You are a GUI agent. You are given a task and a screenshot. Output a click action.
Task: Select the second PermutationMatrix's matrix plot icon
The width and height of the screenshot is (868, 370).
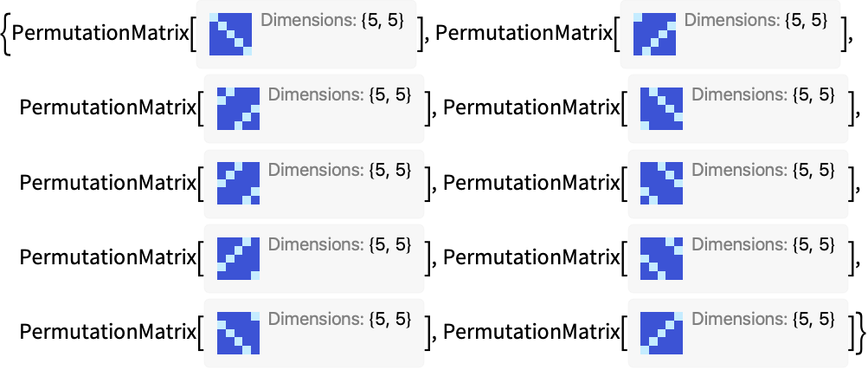tap(654, 34)
